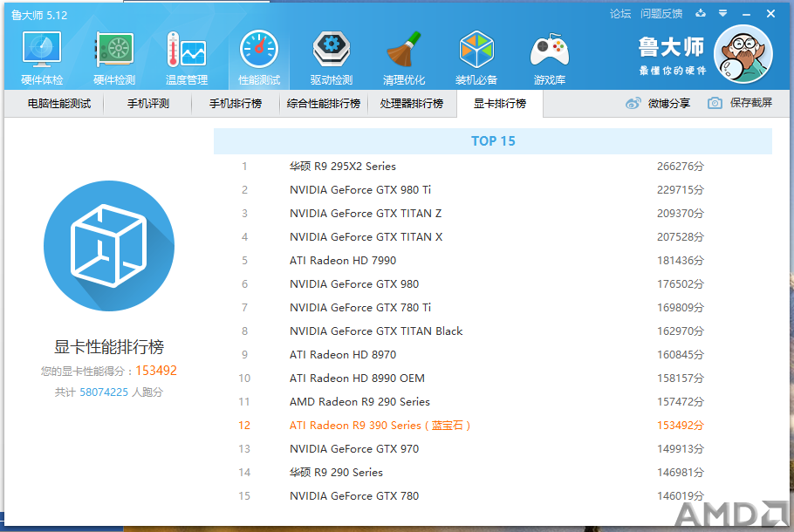Select row NVIDIA GeForce GTX 980 Ti
This screenshot has height=532, width=794.
[493, 190]
